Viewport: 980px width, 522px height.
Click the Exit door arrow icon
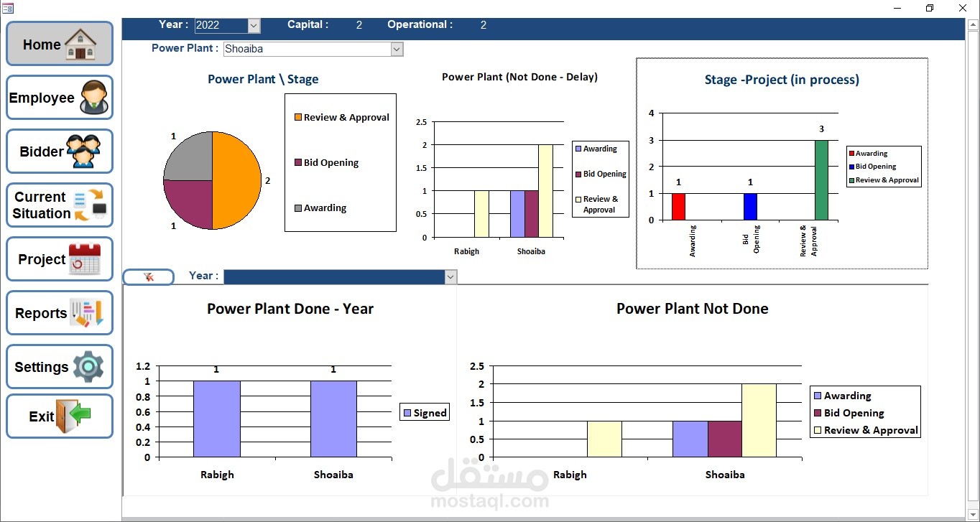73,416
